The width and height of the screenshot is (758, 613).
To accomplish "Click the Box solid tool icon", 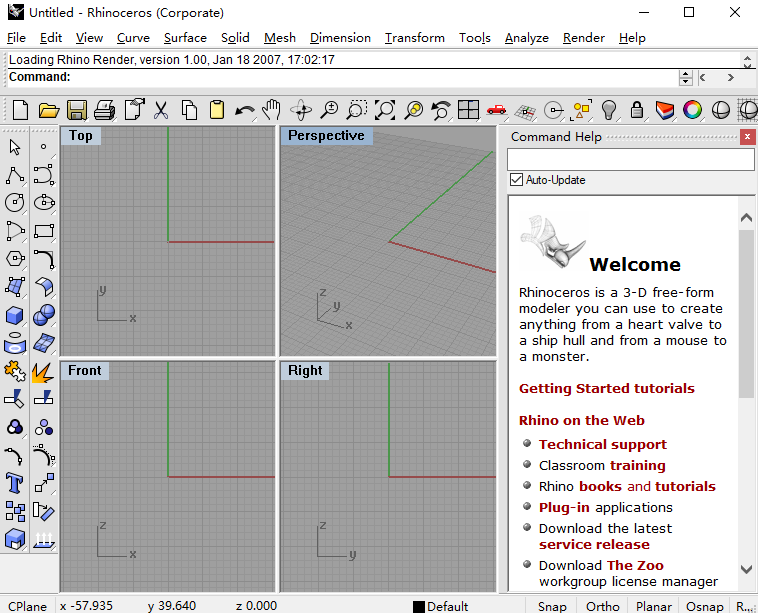I will (x=15, y=315).
